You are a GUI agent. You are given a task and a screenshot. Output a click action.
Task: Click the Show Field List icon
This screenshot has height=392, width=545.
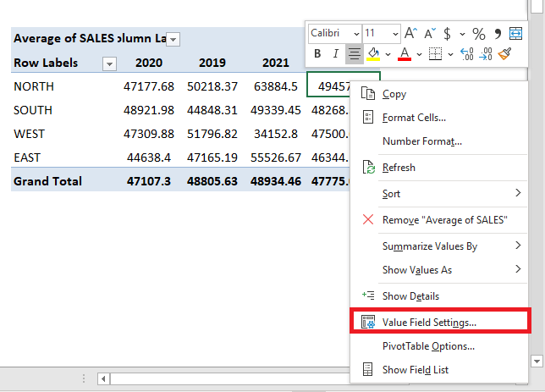pyautogui.click(x=368, y=369)
